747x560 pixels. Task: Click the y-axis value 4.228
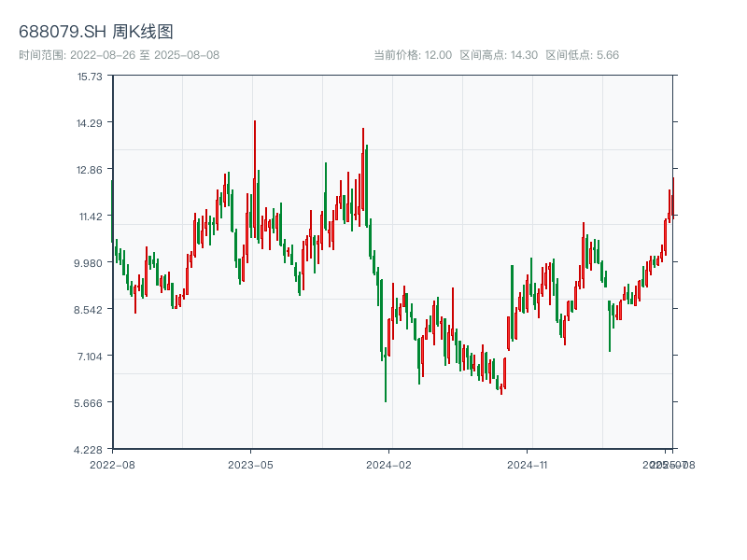(x=88, y=450)
